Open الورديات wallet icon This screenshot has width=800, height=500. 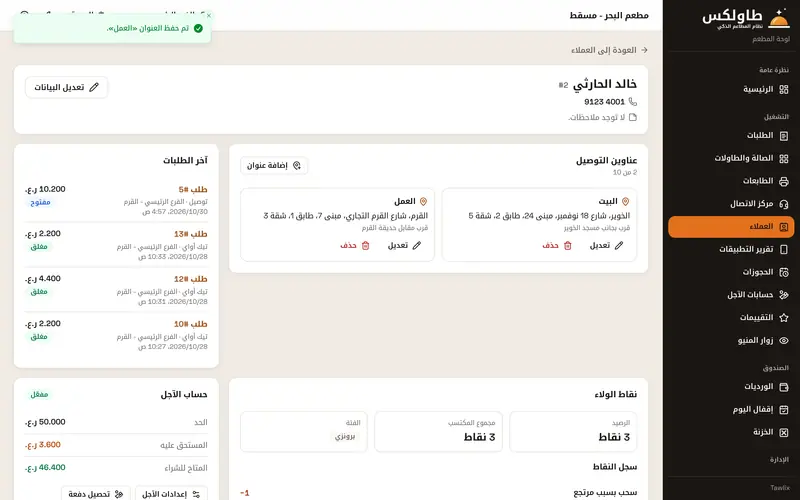click(784, 387)
